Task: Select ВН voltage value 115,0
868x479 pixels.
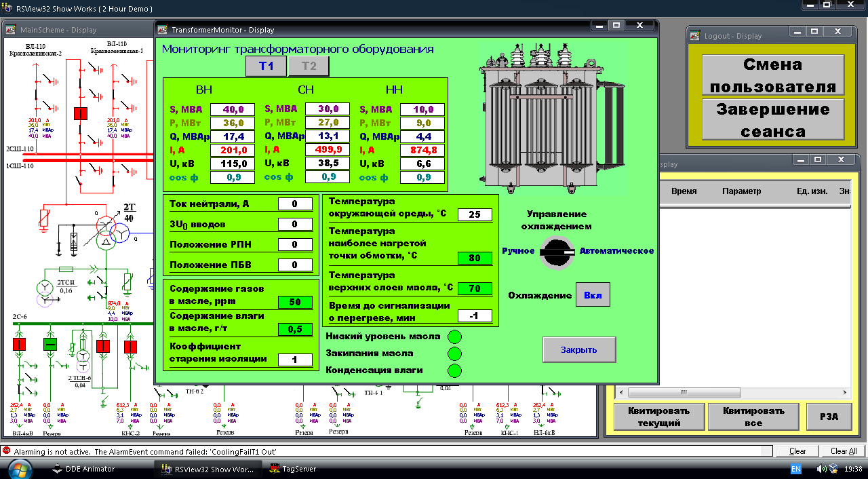Action: click(x=233, y=164)
